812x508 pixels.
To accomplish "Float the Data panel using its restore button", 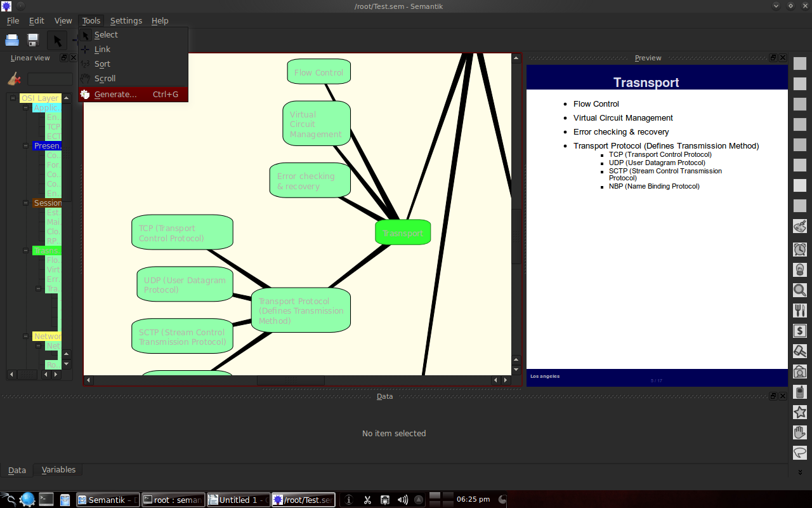I will coord(773,396).
